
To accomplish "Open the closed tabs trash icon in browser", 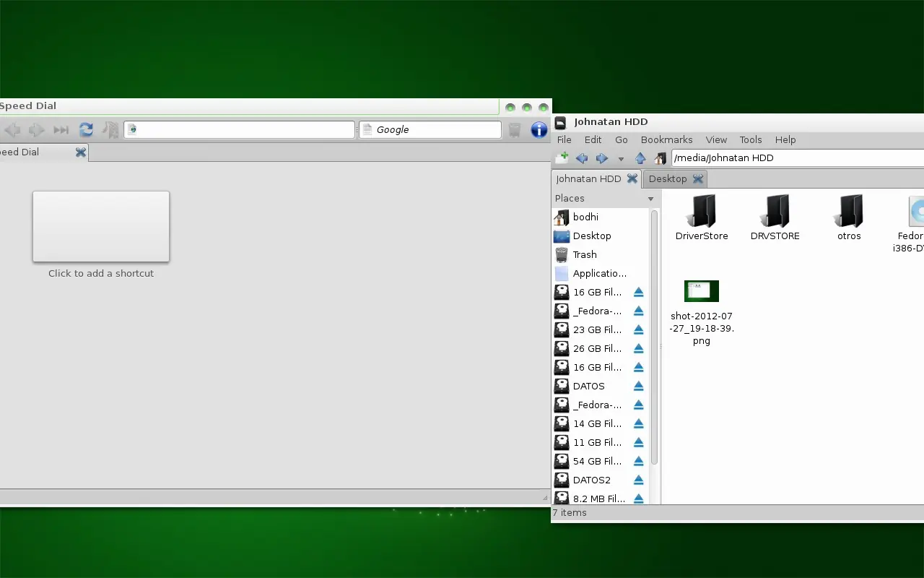I will point(515,130).
